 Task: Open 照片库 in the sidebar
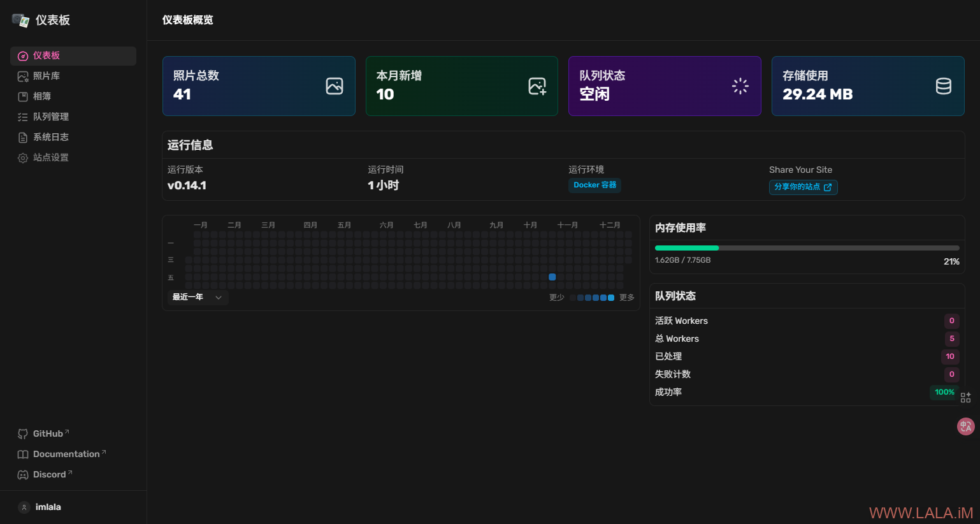point(46,76)
